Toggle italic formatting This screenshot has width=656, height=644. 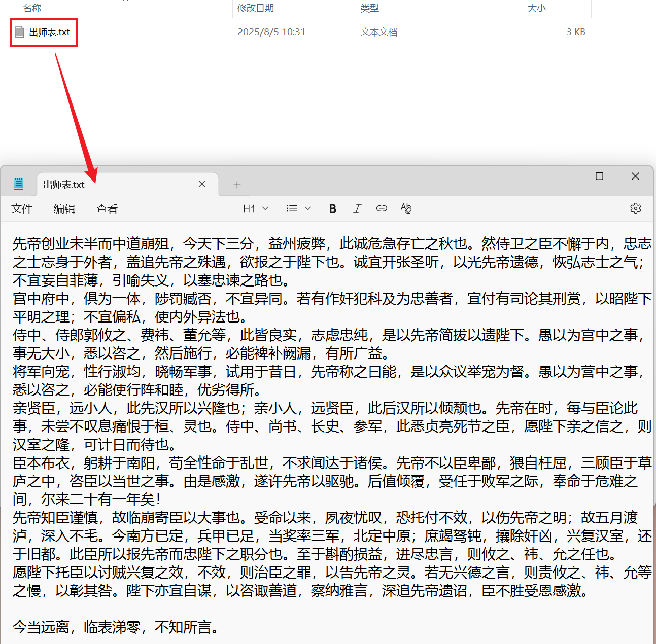point(357,208)
